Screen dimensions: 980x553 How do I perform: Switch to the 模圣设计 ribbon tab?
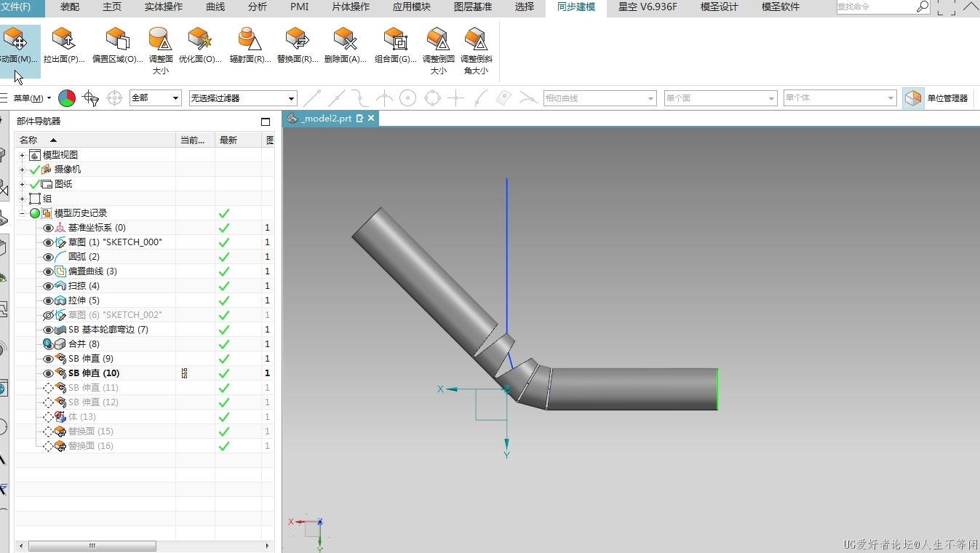pos(720,7)
